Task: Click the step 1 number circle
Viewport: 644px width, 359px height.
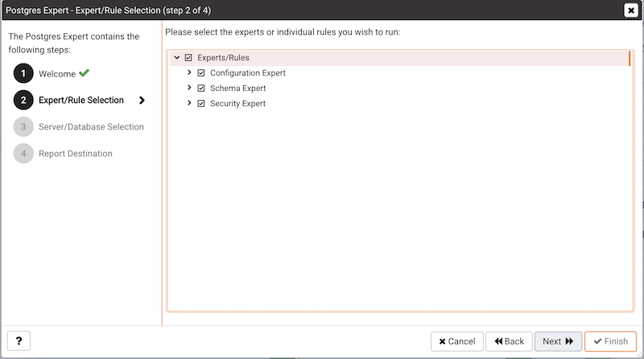Action: [23, 73]
